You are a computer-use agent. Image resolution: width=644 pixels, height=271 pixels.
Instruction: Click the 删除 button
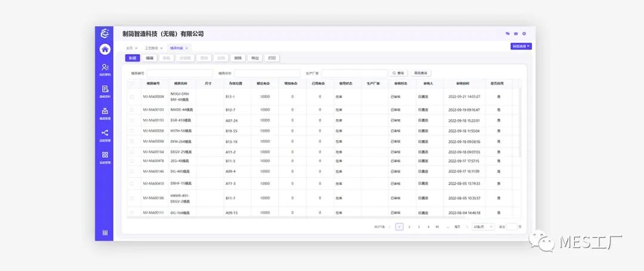pos(237,58)
